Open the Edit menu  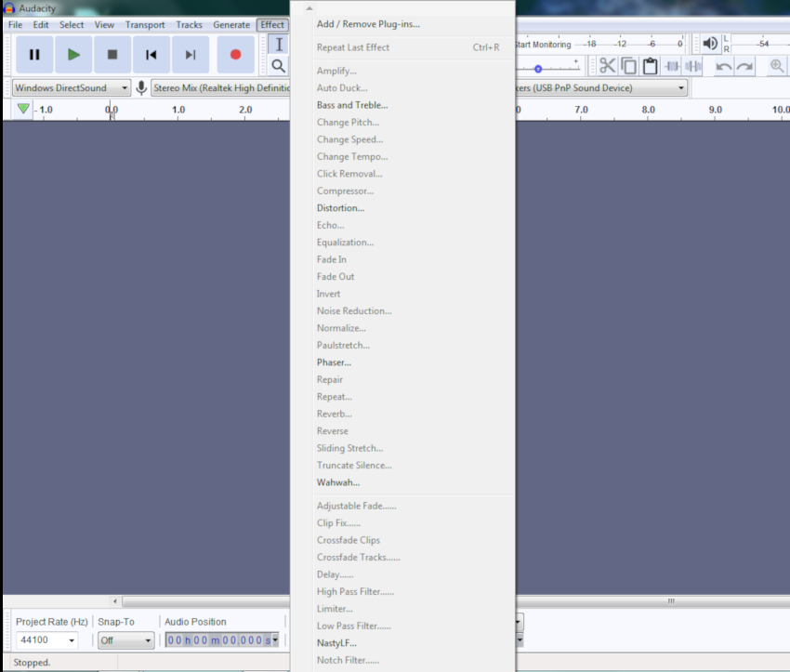click(x=41, y=25)
